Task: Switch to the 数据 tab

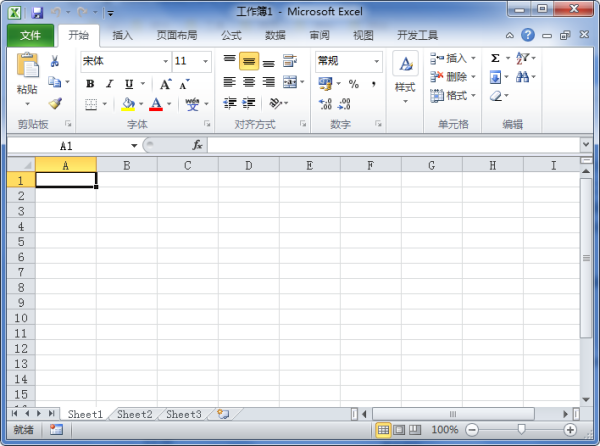Action: click(x=275, y=35)
